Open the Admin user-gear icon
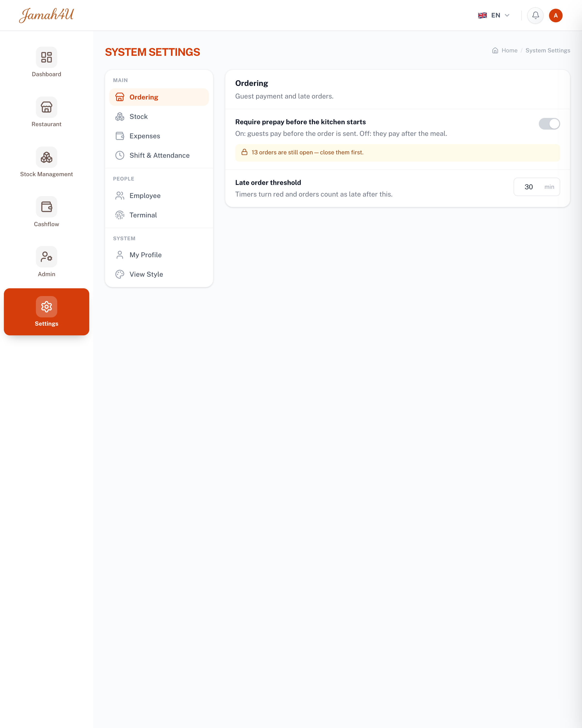The height and width of the screenshot is (728, 582). 47,257
